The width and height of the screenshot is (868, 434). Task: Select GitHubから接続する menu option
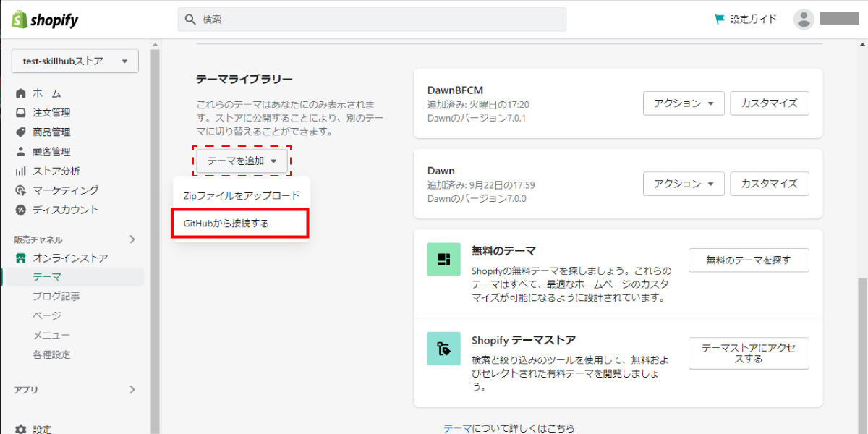240,224
